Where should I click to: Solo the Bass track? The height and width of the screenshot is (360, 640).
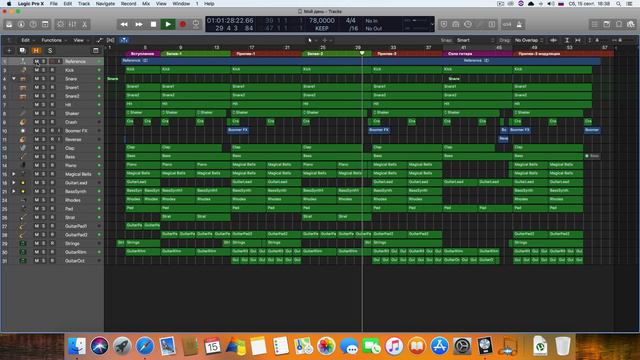[44, 157]
